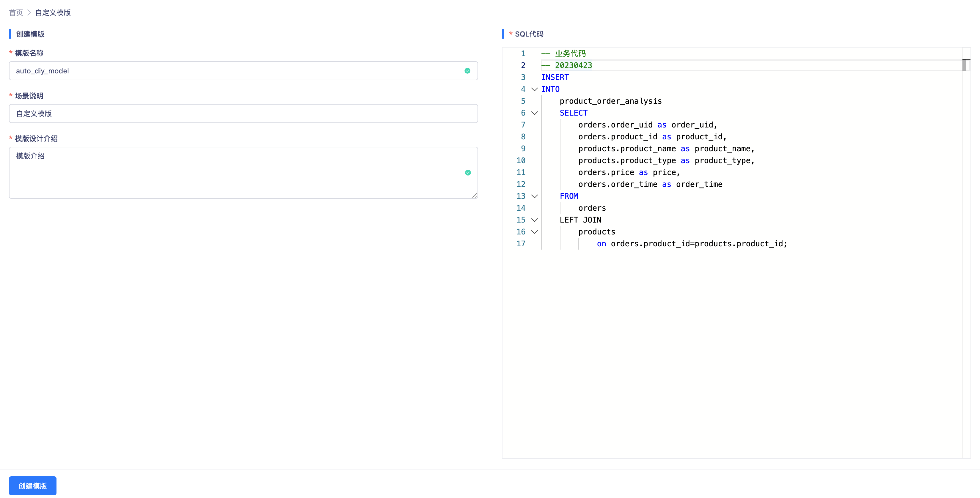The width and height of the screenshot is (980, 498).
Task: Click the comment line '-- 20230423'
Action: pyautogui.click(x=566, y=65)
